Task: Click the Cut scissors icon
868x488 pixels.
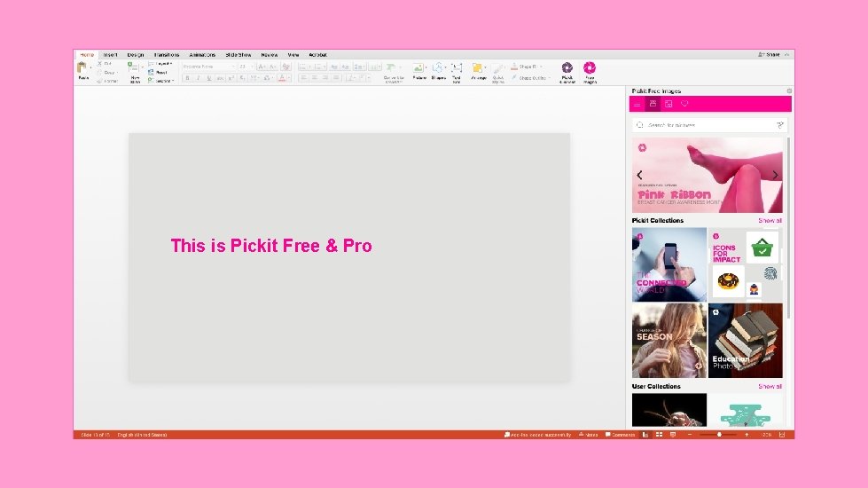Action: click(x=99, y=64)
